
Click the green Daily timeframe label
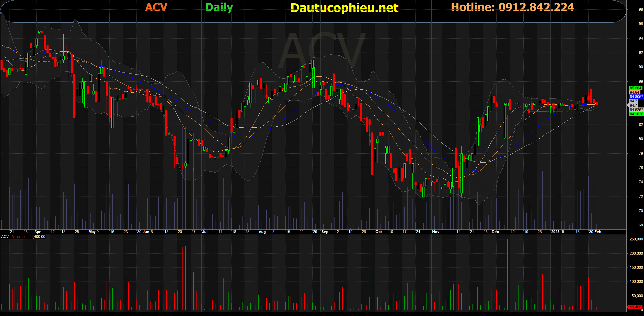(x=219, y=7)
